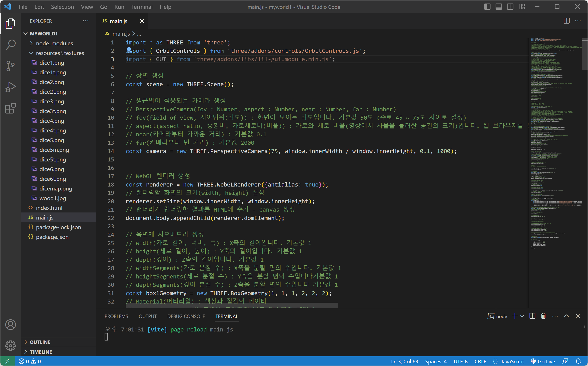
Task: Expand the OUTLINE section
Action: click(x=40, y=342)
